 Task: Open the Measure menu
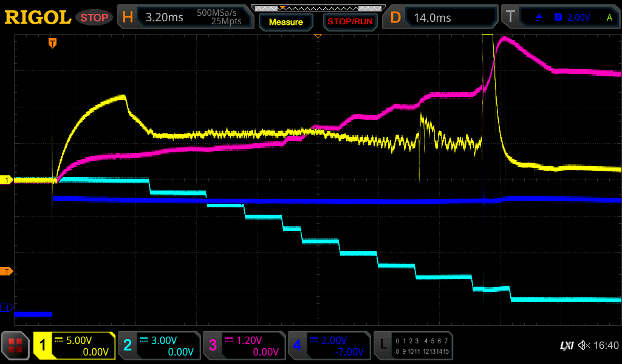(x=286, y=22)
